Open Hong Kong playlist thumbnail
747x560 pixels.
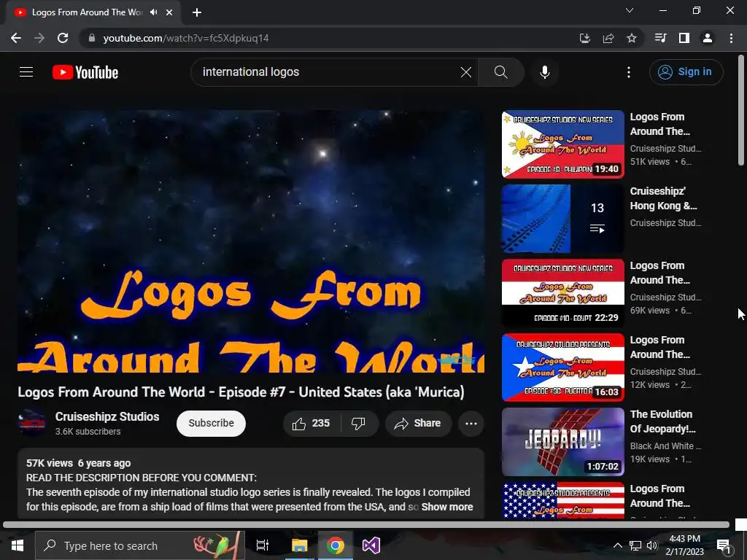click(x=562, y=219)
